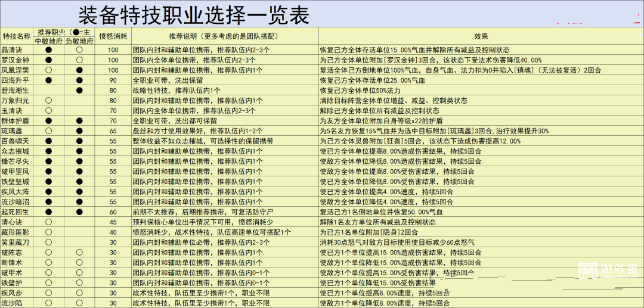Click the effect 解除己方全体单位所有减益及控制状态
The width and height of the screenshot is (644, 308).
(x=380, y=111)
